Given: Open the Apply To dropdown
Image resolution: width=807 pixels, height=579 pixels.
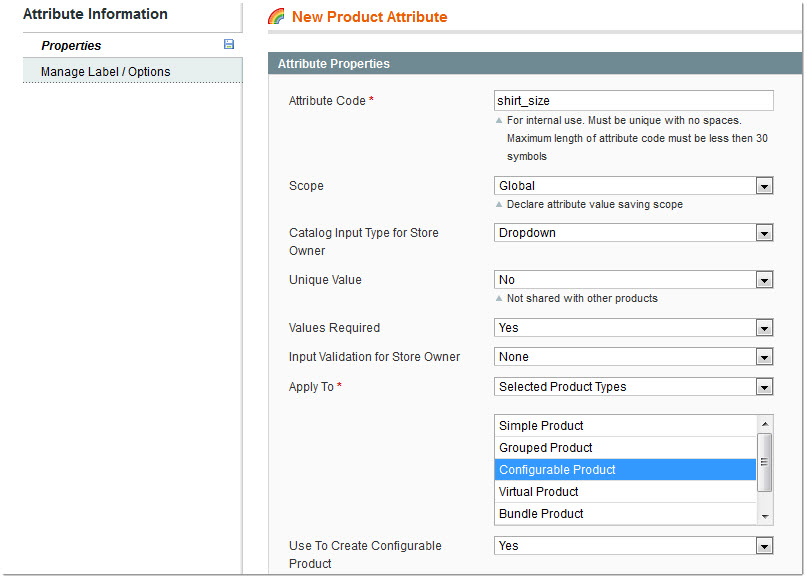Looking at the screenshot, I should coord(634,387).
